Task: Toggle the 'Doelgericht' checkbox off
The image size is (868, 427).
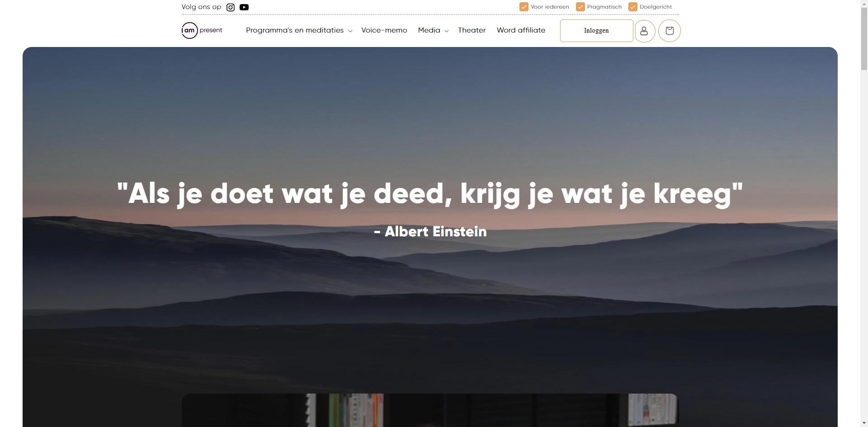Action: click(633, 7)
